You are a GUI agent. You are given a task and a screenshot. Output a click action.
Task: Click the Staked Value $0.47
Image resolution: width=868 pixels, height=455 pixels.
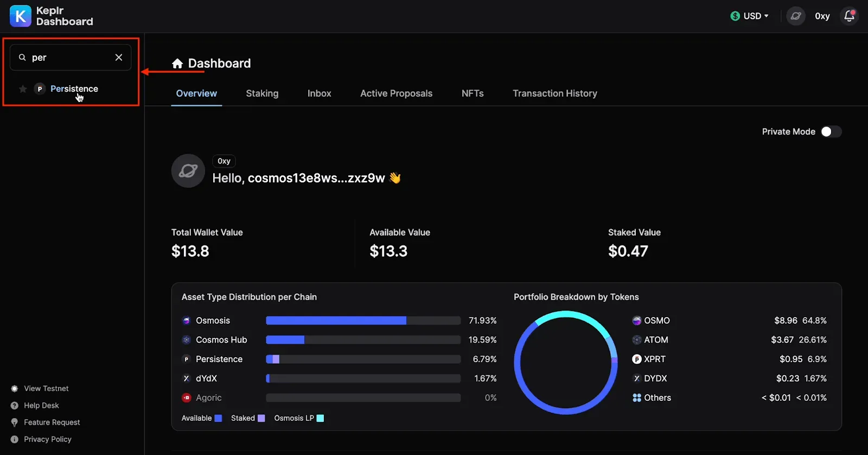tap(628, 251)
